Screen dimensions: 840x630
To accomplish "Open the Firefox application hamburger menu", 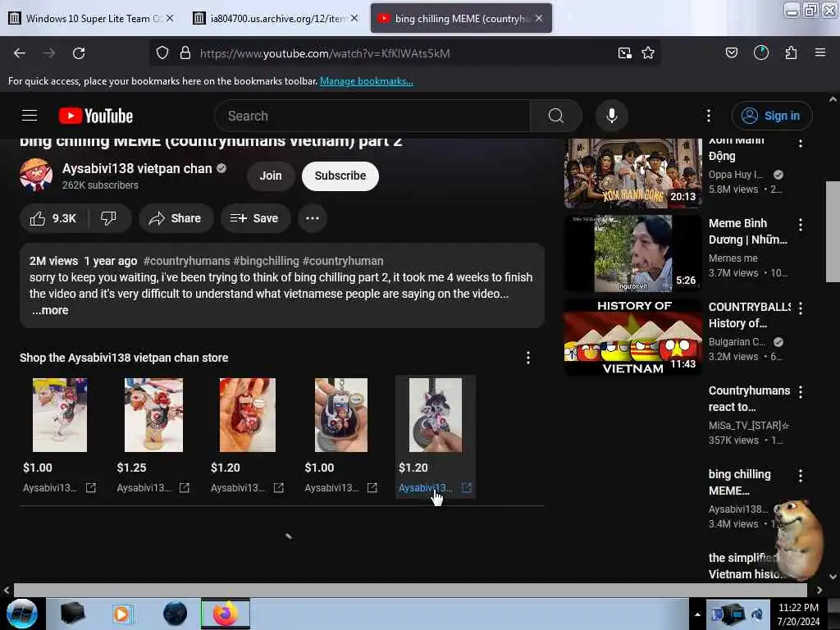I will (x=820, y=52).
